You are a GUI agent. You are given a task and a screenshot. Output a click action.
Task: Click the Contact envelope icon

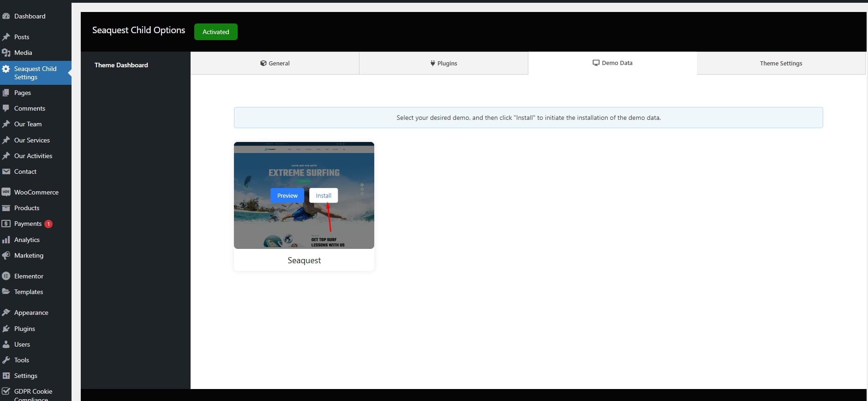click(x=6, y=171)
